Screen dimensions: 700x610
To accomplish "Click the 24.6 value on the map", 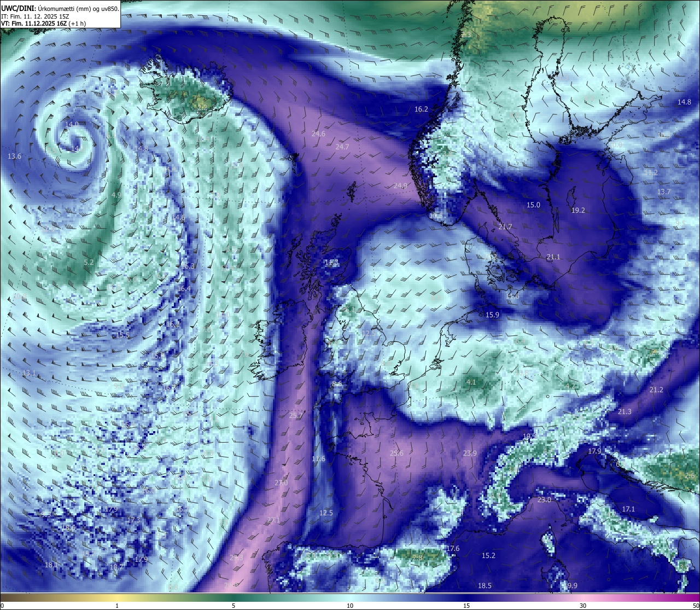I will tap(318, 133).
